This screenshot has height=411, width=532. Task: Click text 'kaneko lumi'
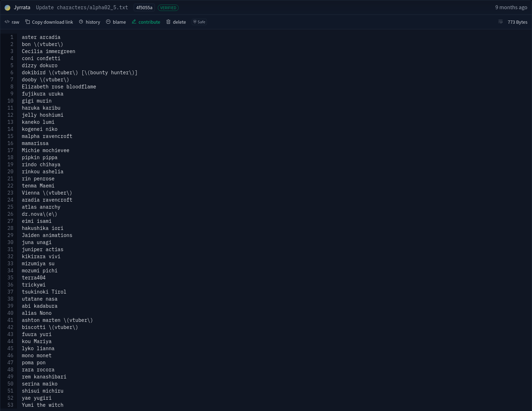point(38,122)
